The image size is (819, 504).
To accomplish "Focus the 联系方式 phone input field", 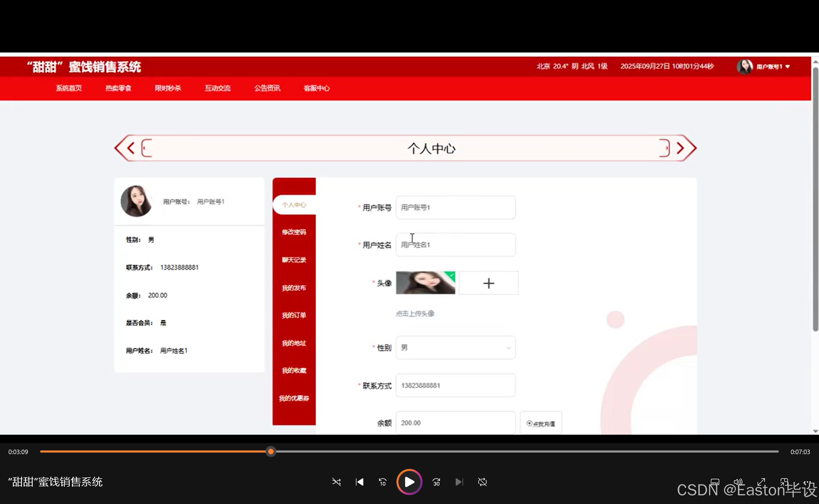I will 456,385.
